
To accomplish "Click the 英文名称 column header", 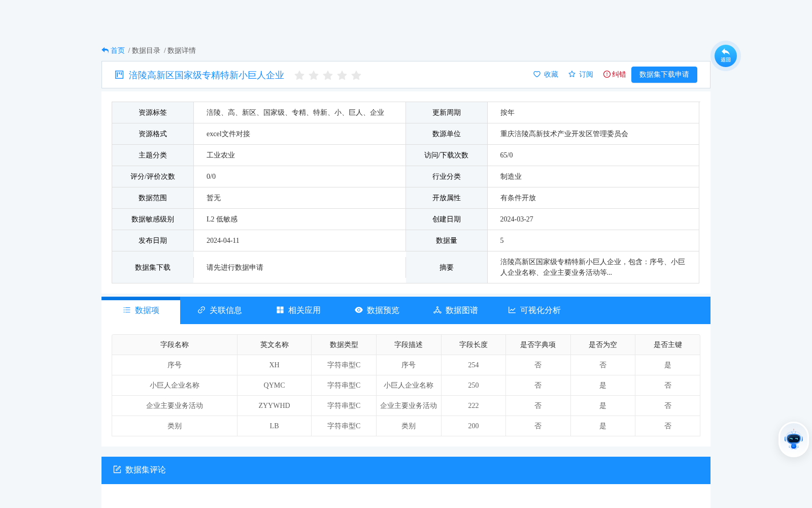I will pyautogui.click(x=275, y=344).
